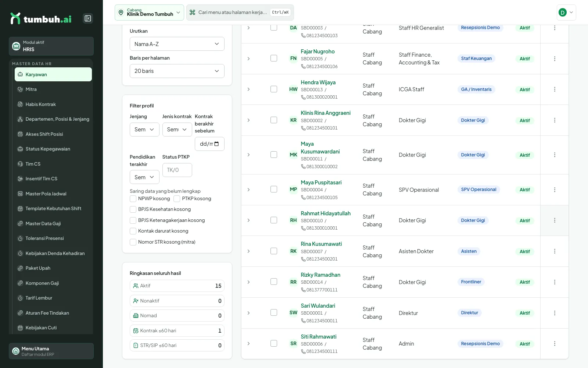Check Kontak darurat kosong
Screen dimensions: 588x368
coord(133,231)
